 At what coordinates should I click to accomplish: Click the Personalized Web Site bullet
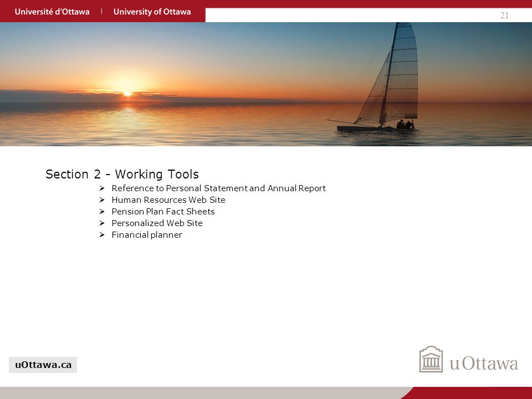point(157,223)
